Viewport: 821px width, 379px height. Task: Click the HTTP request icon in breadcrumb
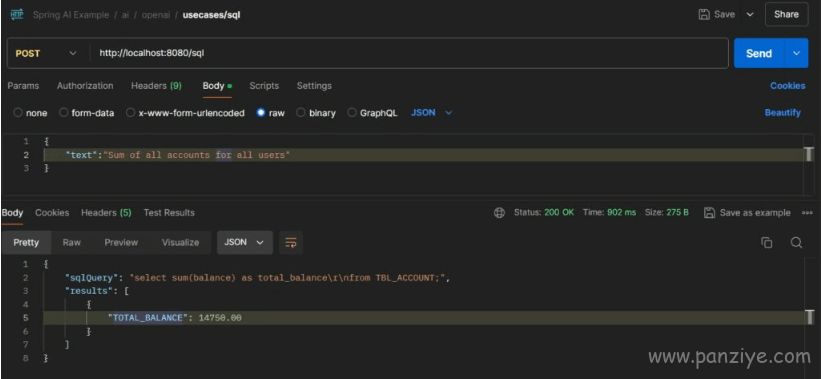17,15
